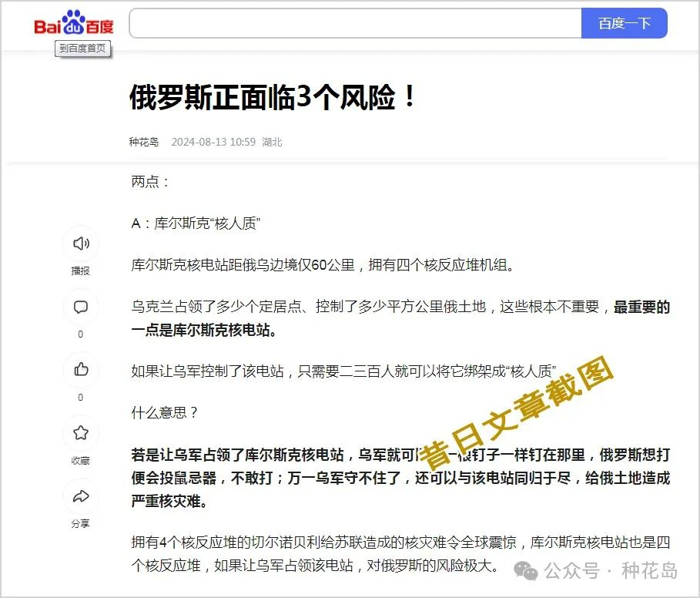Click inside the Baidu search input box

click(x=354, y=23)
